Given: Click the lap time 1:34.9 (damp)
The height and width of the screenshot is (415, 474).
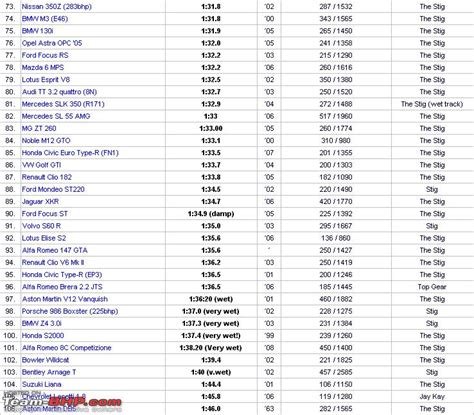Looking at the screenshot, I should click(211, 214).
